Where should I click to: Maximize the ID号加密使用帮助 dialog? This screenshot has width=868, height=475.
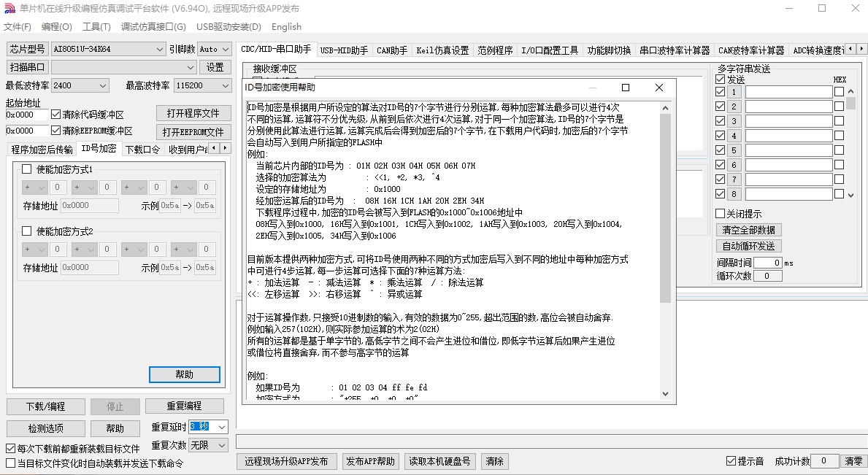[x=626, y=88]
